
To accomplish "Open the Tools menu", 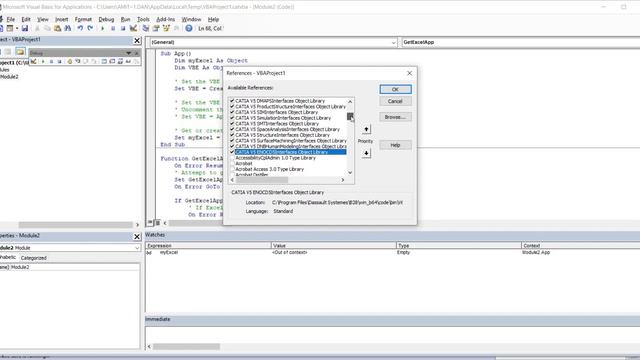I will point(143,19).
